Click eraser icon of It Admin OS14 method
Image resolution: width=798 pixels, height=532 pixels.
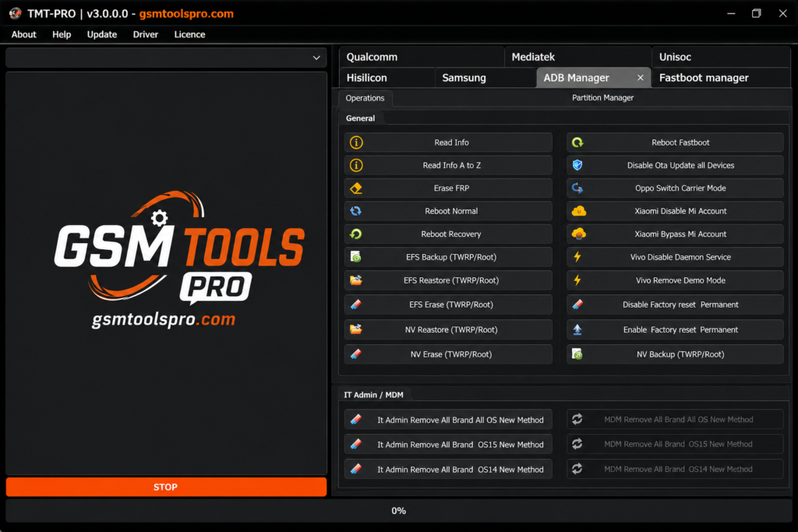pyautogui.click(x=356, y=469)
